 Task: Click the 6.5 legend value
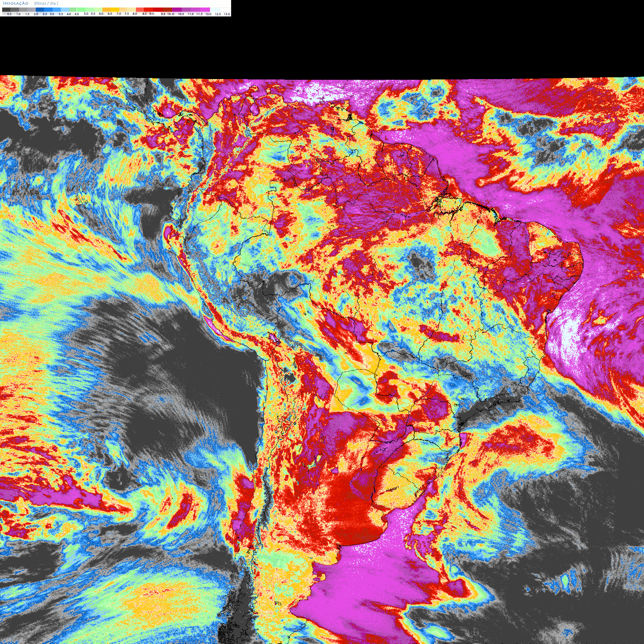click(110, 14)
